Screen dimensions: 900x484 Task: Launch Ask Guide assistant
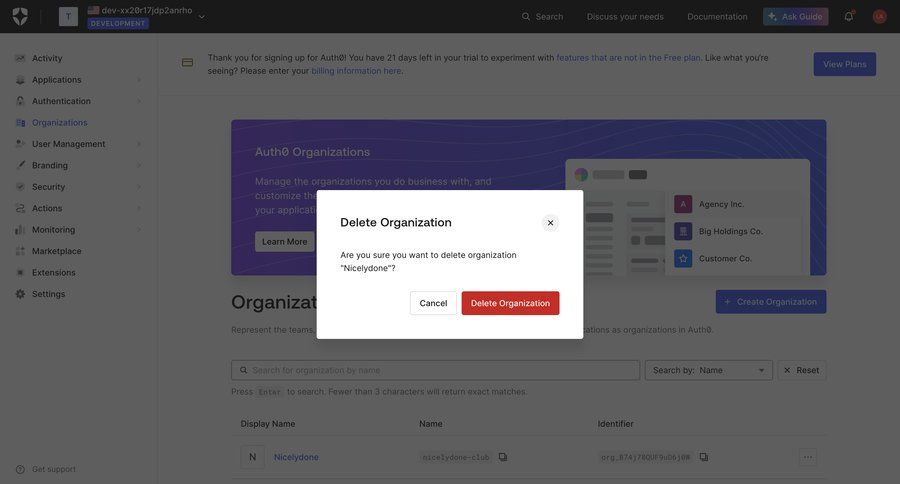tap(796, 17)
